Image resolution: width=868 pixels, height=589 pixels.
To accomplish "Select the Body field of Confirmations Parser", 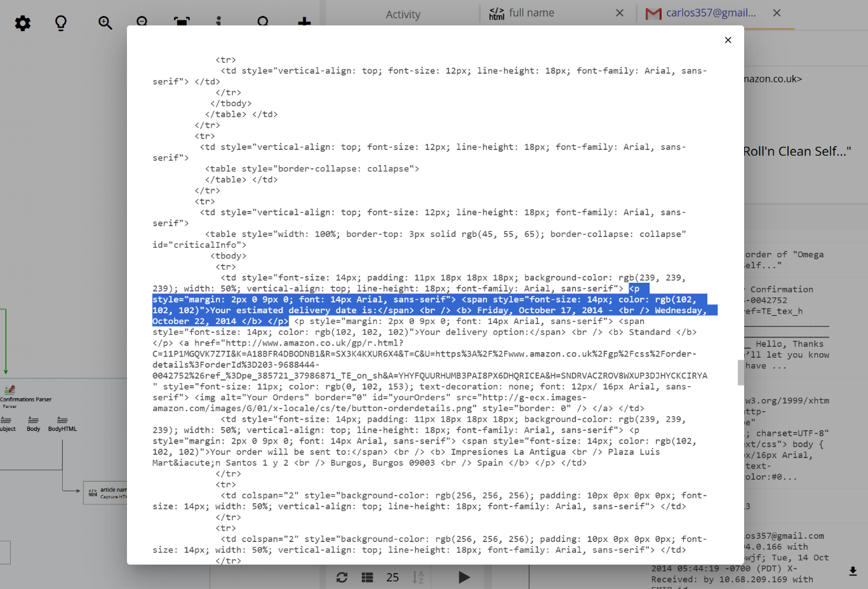I will point(33,424).
